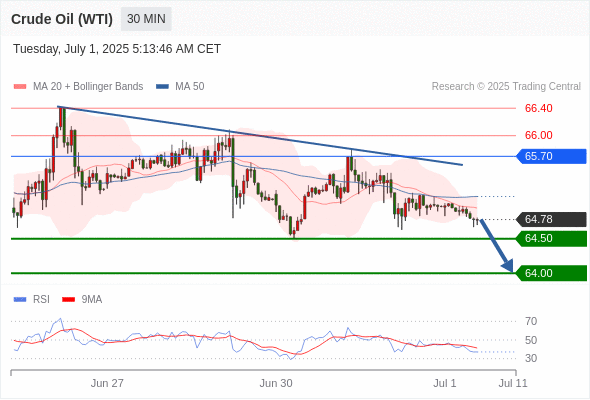Click the Jul 11 date axis label
The height and width of the screenshot is (400, 590).
point(513,383)
